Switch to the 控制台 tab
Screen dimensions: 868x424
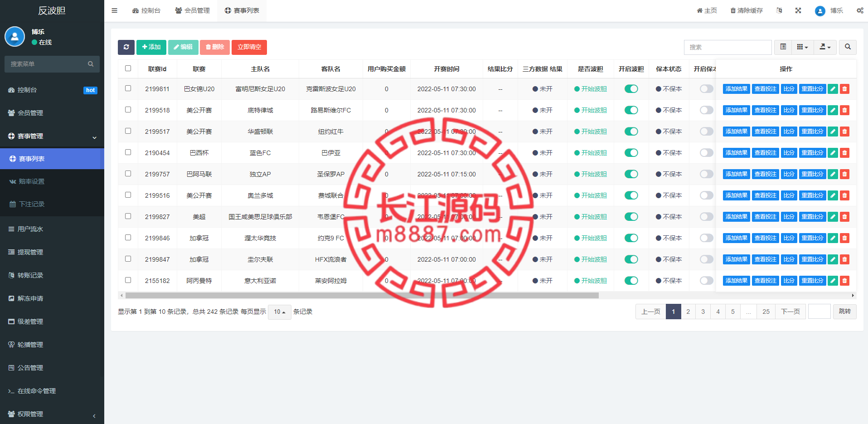pos(146,10)
